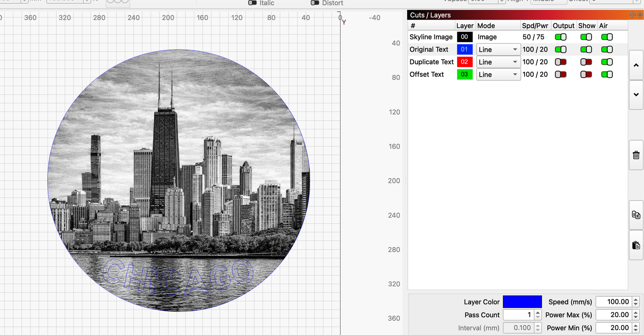The width and height of the screenshot is (644, 335).
Task: Close the Cuts / Layers panel
Action: pyautogui.click(x=640, y=15)
